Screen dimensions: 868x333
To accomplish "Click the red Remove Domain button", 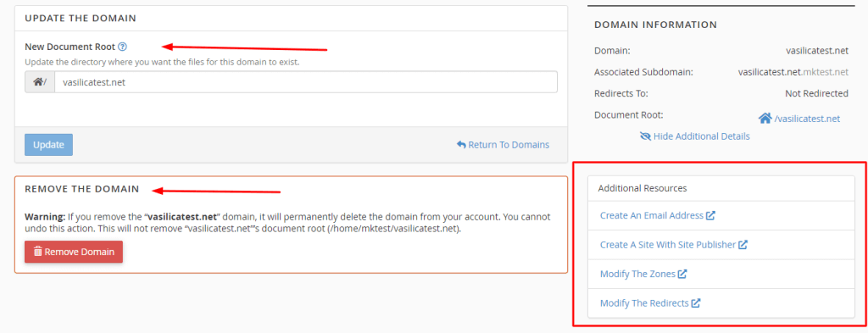I will point(74,252).
